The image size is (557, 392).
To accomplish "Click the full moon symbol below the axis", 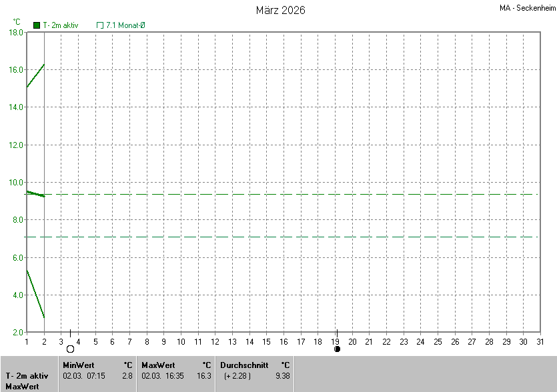I will [70, 349].
